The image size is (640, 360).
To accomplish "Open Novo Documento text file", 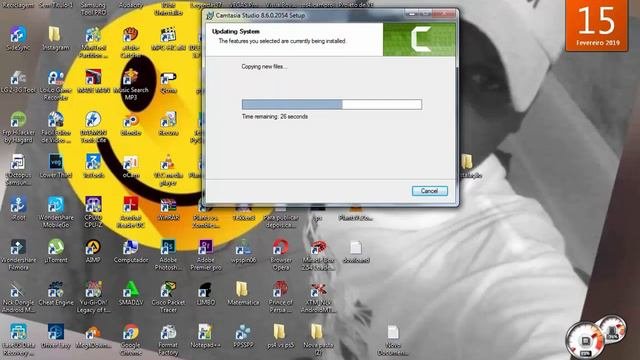I will [393, 340].
